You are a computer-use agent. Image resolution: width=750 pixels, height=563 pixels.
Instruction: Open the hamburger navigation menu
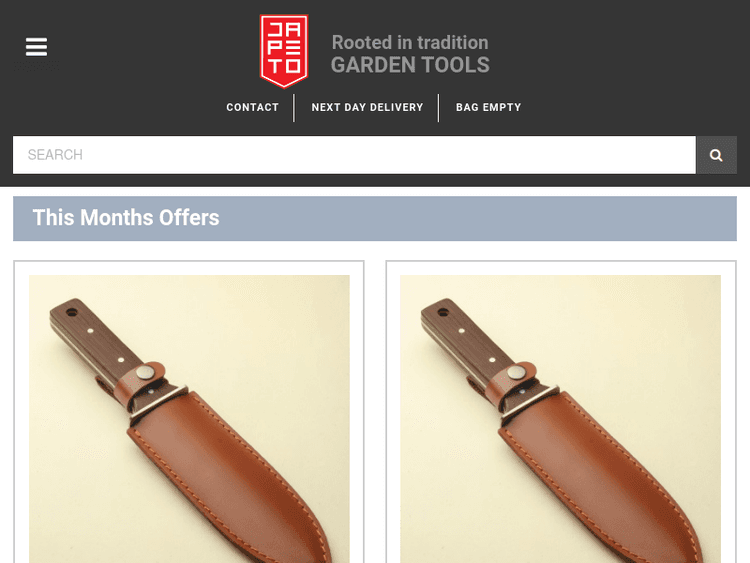(36, 47)
